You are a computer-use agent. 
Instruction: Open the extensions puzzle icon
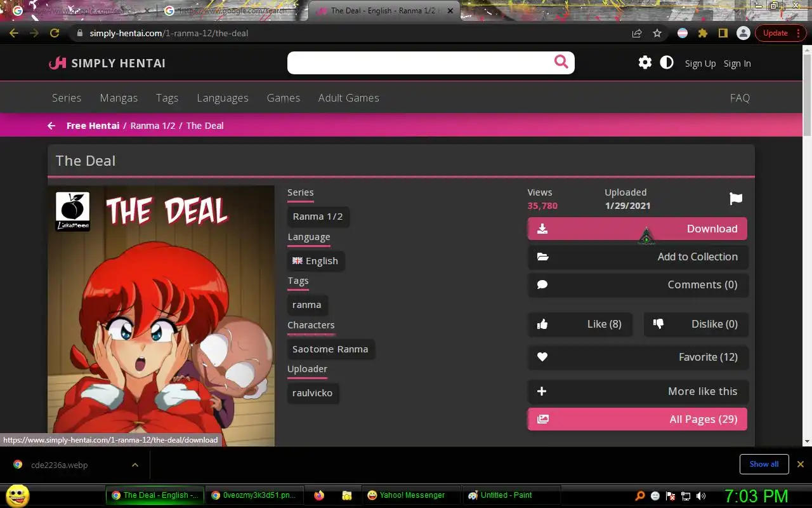pyautogui.click(x=703, y=33)
